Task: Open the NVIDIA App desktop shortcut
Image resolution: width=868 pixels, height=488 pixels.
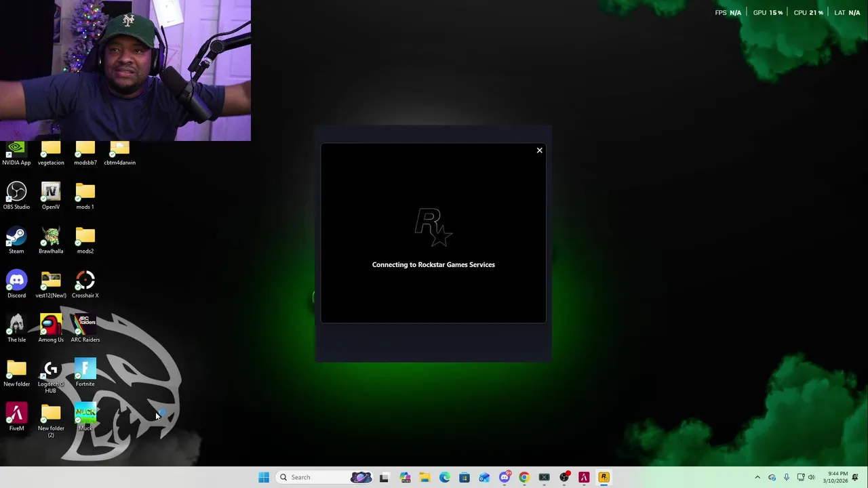Action: (16, 154)
